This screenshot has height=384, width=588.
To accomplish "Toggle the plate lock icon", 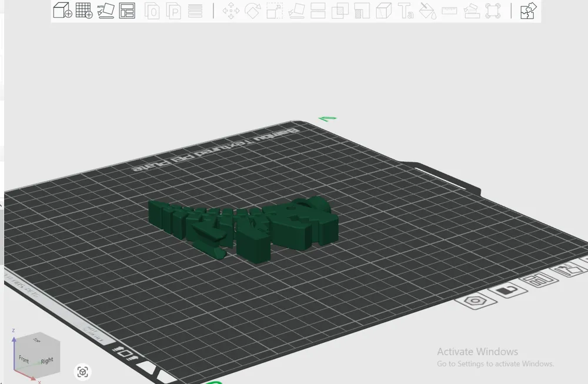I will [507, 290].
